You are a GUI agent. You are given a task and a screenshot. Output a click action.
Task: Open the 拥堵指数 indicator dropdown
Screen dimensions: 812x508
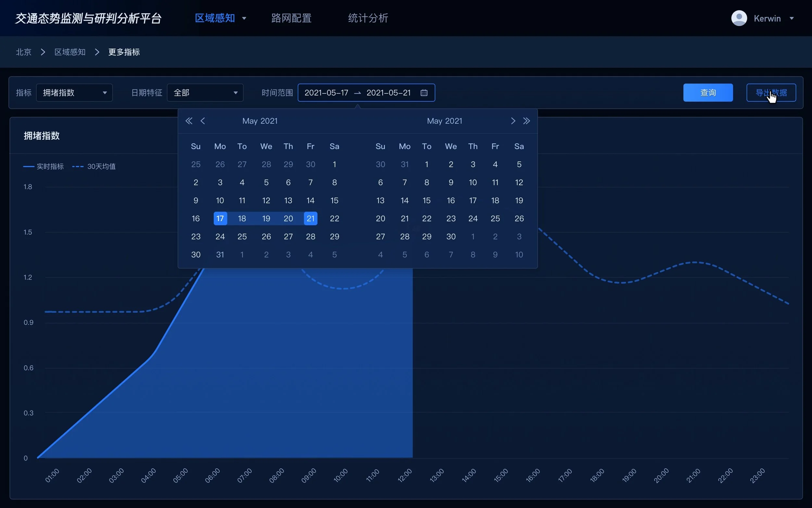(74, 93)
